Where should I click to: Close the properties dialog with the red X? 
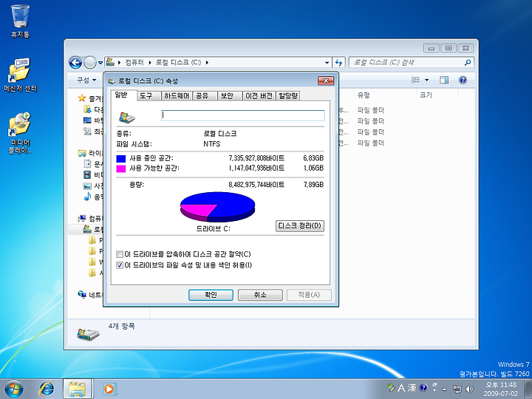pyautogui.click(x=326, y=81)
